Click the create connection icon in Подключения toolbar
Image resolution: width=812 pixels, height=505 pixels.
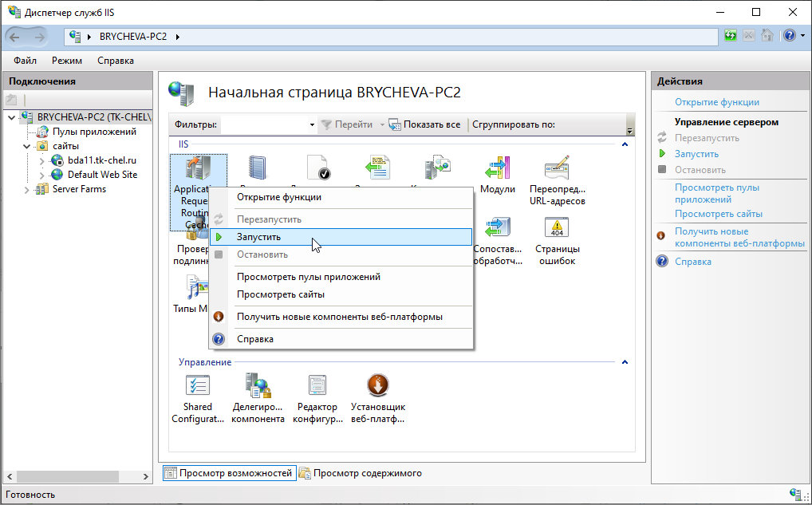pos(11,100)
